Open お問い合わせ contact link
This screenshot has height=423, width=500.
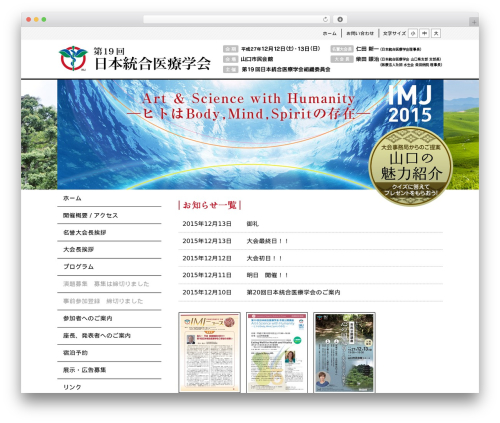point(360,33)
